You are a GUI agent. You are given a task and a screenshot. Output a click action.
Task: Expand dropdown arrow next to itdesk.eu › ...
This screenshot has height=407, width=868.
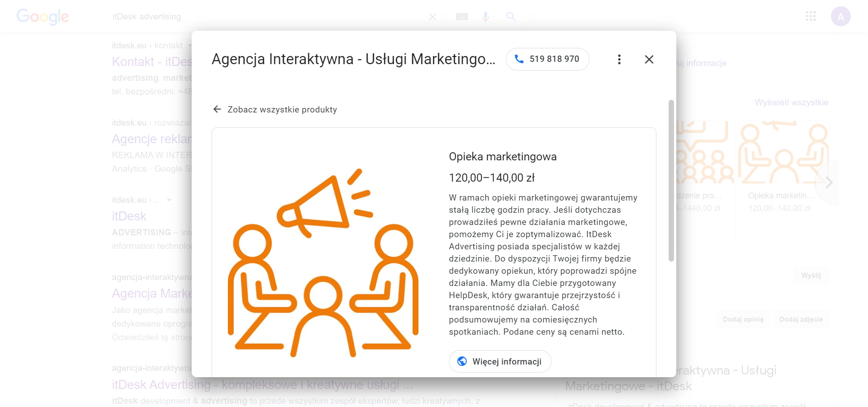(x=169, y=200)
